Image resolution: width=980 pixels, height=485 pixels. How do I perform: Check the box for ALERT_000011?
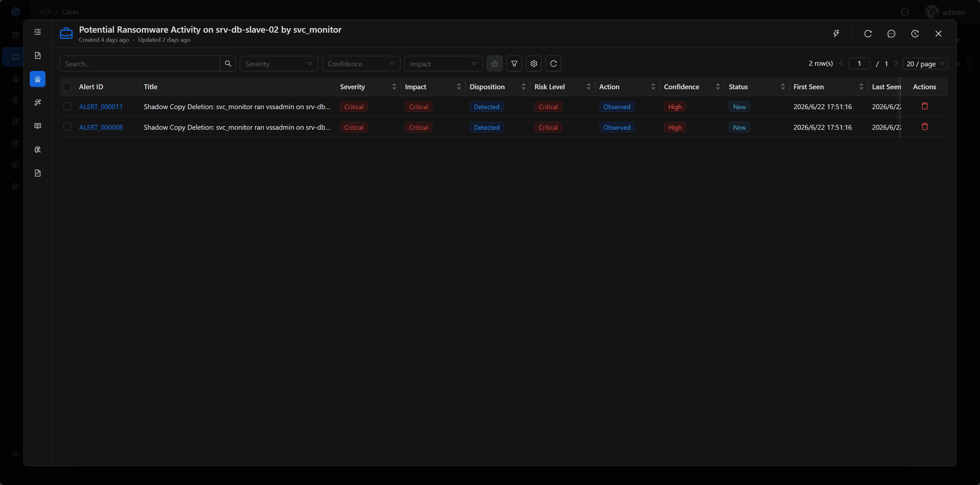coord(67,107)
